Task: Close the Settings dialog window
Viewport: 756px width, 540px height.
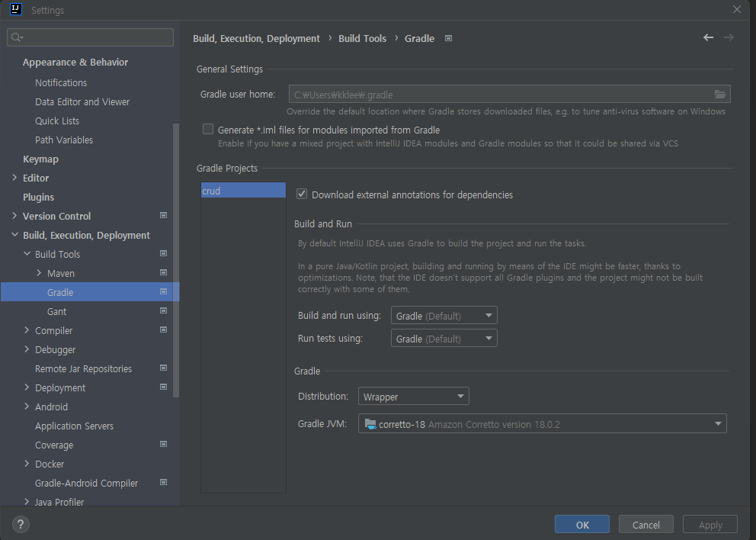Action: tap(737, 9)
